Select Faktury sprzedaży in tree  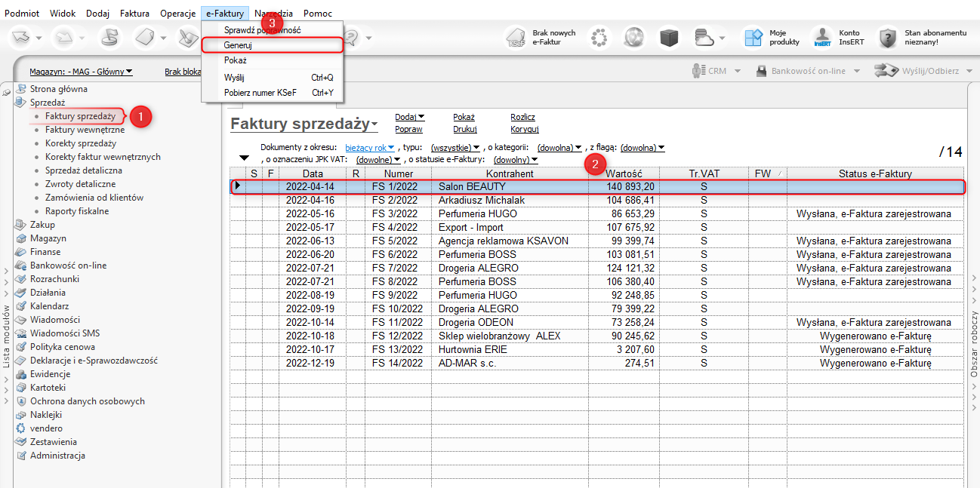[80, 116]
